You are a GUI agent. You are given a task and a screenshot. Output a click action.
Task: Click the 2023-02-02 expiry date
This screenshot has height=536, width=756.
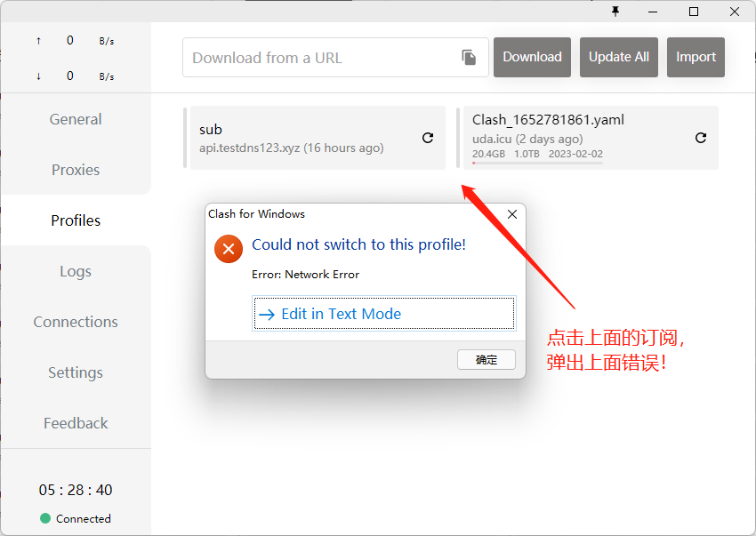pos(575,154)
